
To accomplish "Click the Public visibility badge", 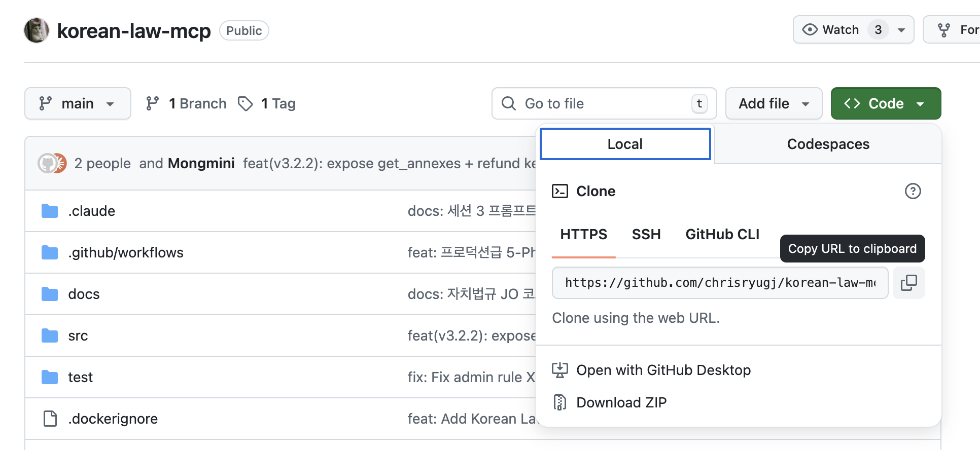I will [244, 30].
